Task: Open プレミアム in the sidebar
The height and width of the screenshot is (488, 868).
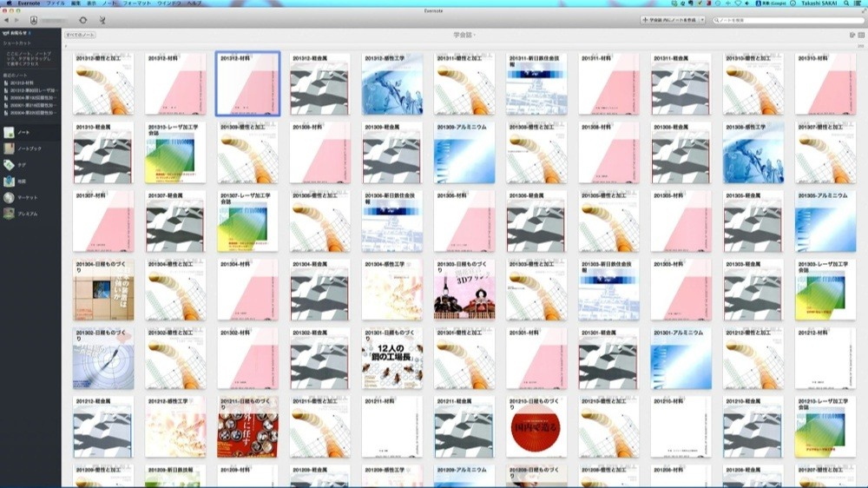Action: click(x=30, y=214)
